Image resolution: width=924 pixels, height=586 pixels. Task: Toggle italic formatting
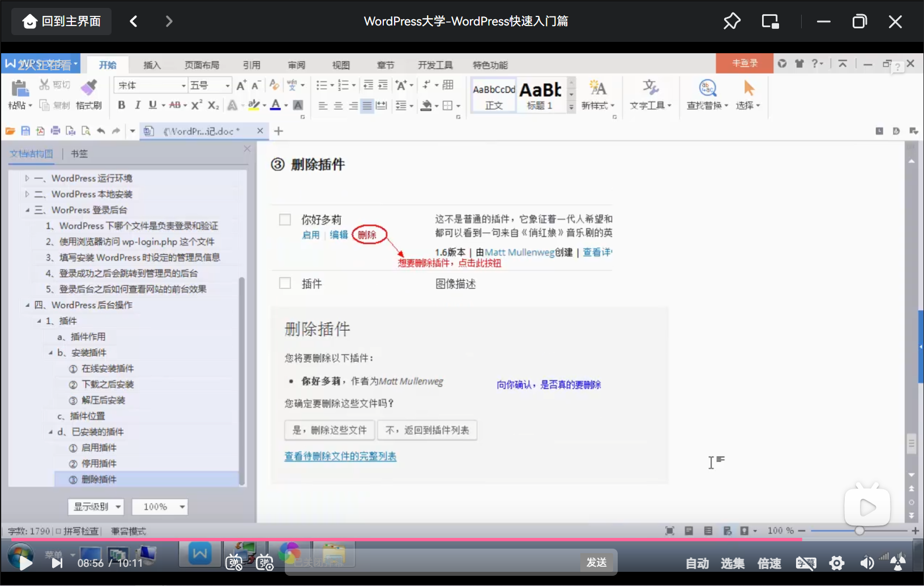pos(137,105)
